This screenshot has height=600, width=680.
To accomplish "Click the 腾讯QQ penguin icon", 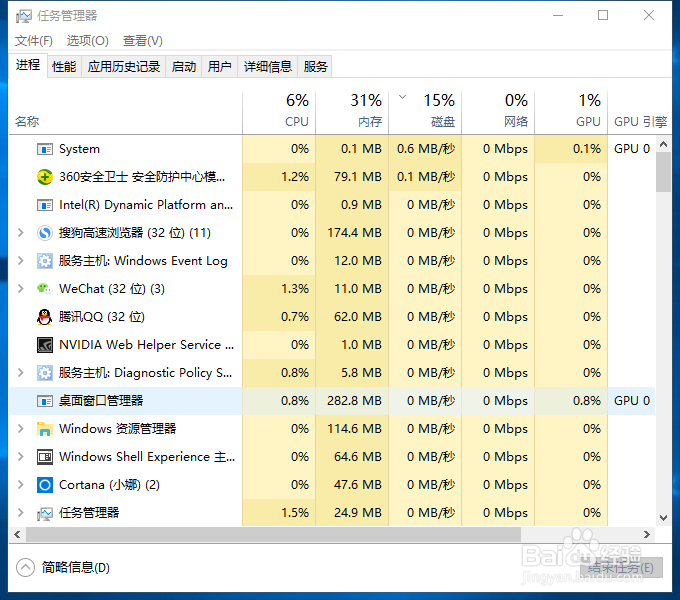I will 45,317.
